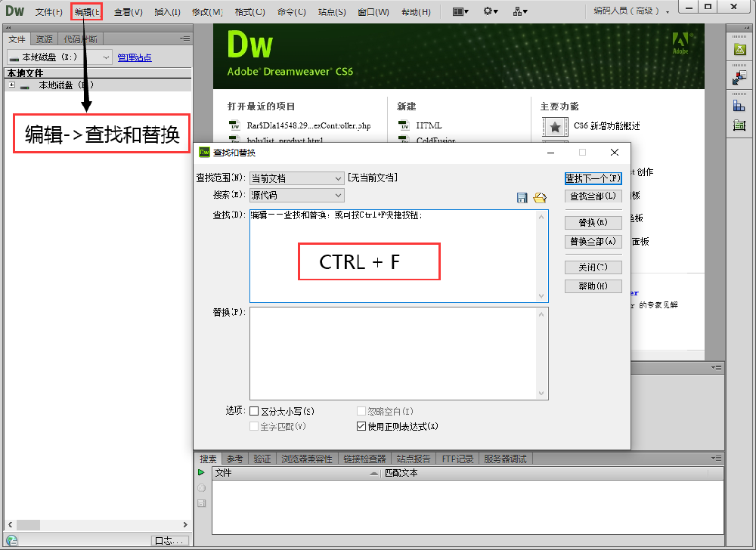Open the green framed layout dock panel
Viewport: 756px width, 550px height.
pos(739,125)
